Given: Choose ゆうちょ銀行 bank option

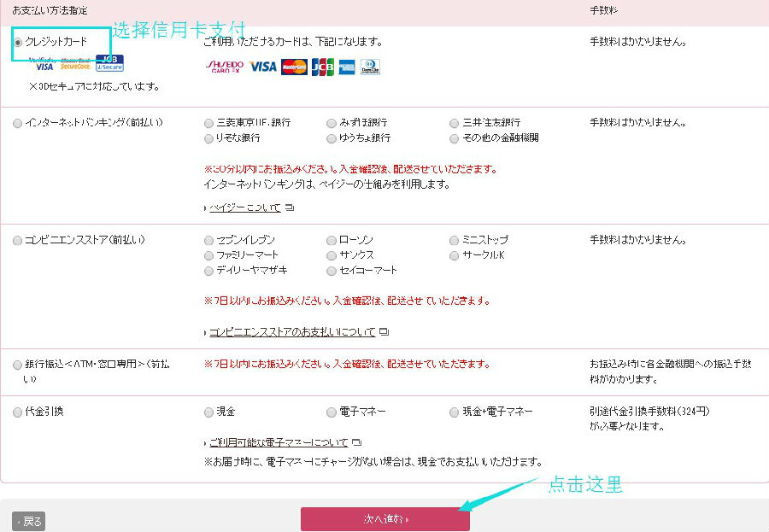Looking at the screenshot, I should (x=332, y=138).
